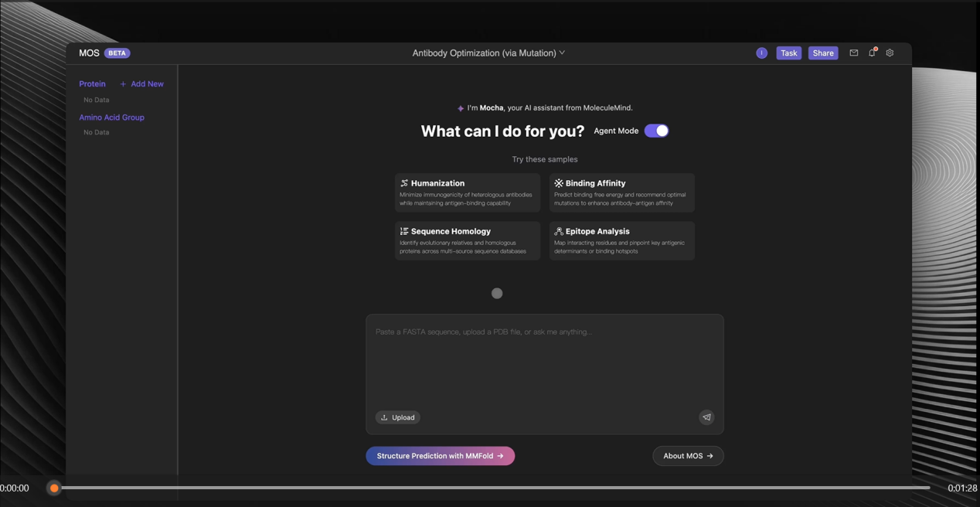Upload a file with Upload button
The image size is (980, 507).
pyautogui.click(x=398, y=417)
